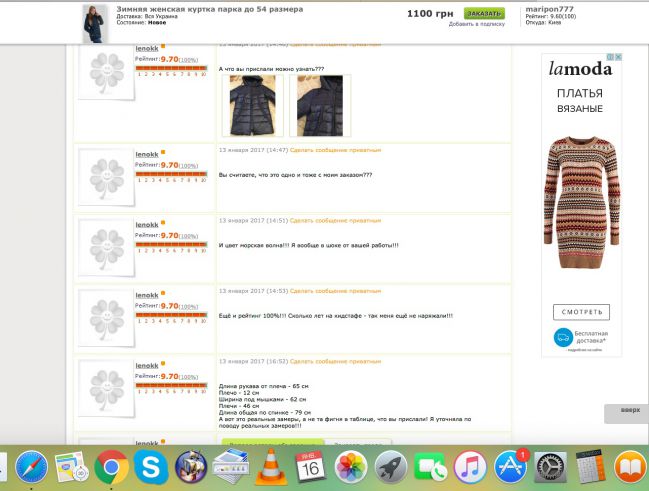The width and height of the screenshot is (649, 491).
Task: Open seller maripon777 profile link
Action: pos(549,9)
